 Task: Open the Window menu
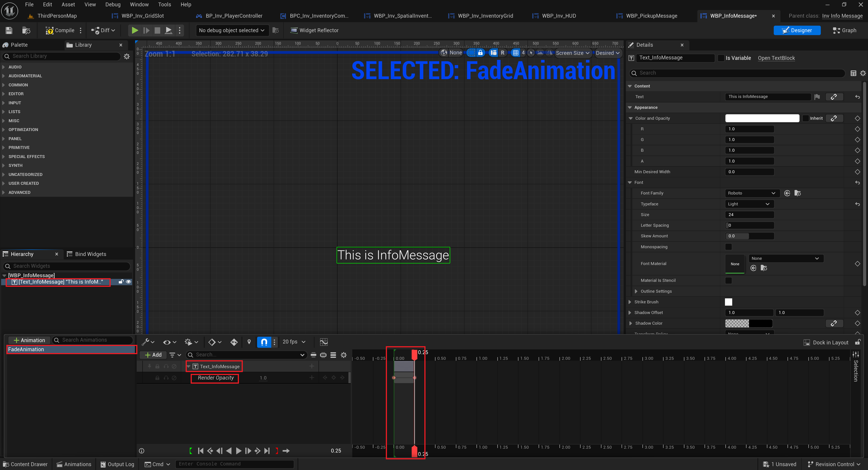click(139, 4)
